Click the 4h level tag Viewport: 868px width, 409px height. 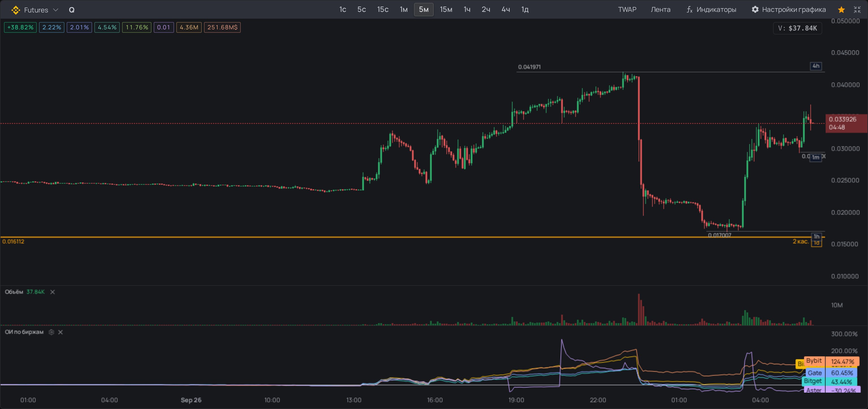click(x=816, y=66)
